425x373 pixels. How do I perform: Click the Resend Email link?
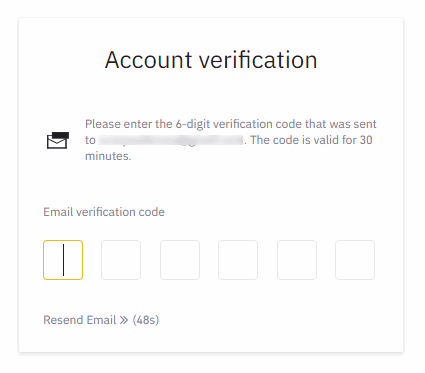point(80,320)
